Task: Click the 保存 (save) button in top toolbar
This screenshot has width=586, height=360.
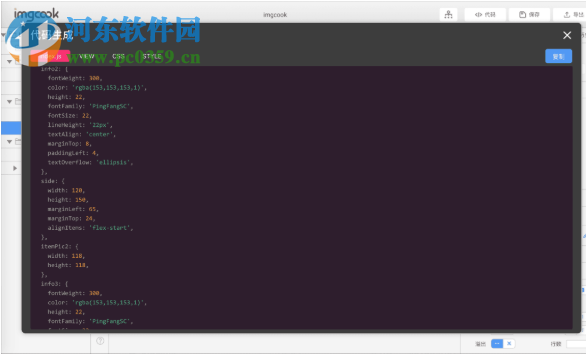Action: coord(529,15)
